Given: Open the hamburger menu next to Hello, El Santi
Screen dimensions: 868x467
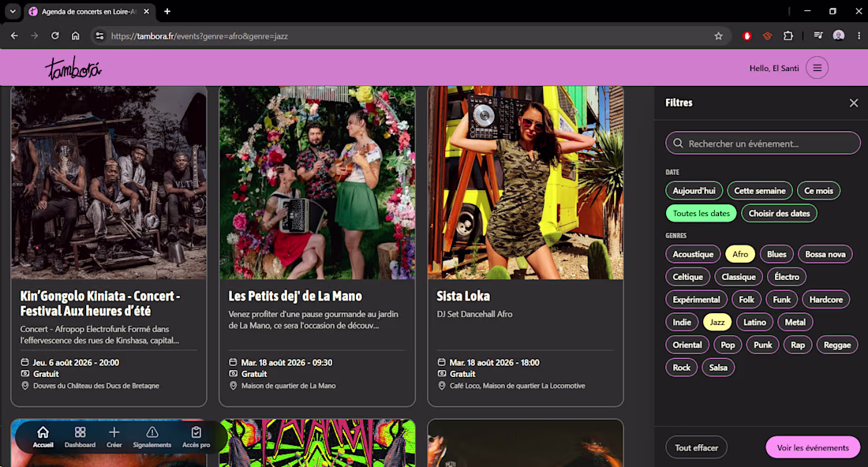Looking at the screenshot, I should tap(817, 68).
